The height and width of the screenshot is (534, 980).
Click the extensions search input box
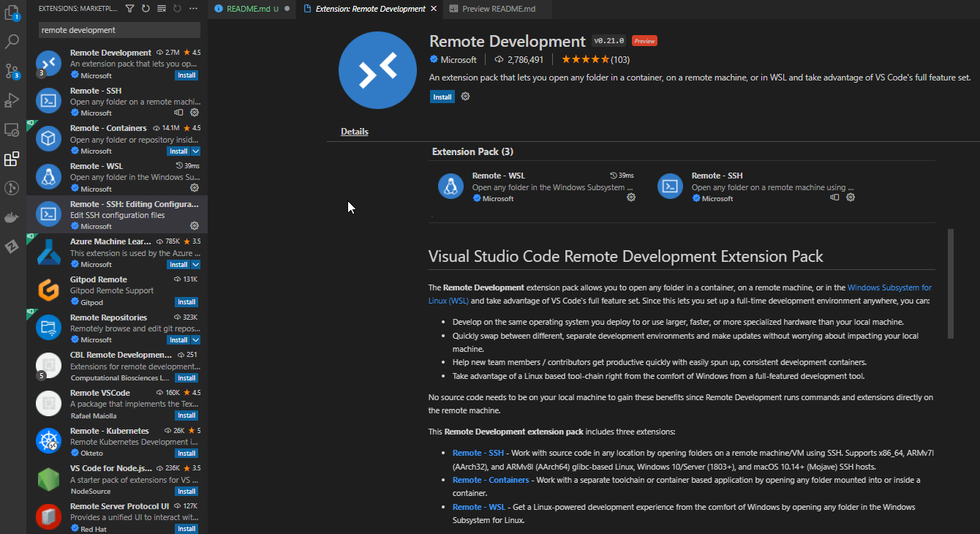tap(119, 30)
